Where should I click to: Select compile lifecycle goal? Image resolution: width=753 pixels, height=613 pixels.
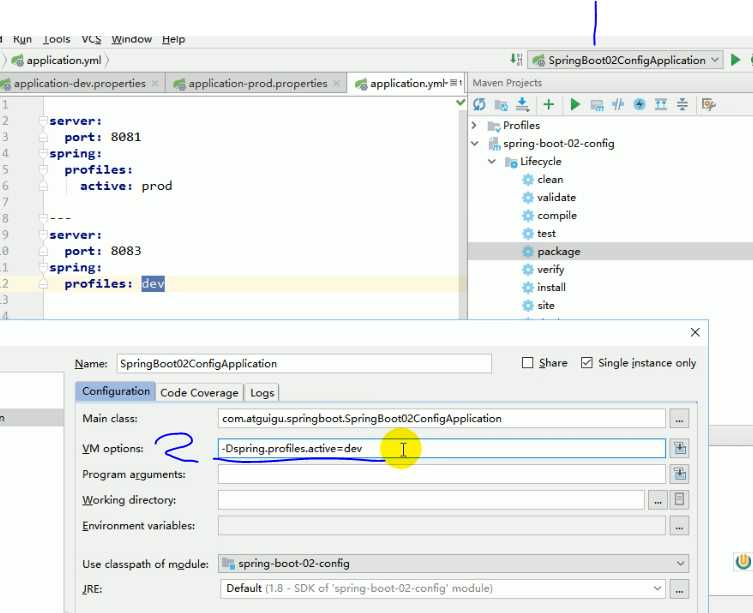click(557, 216)
